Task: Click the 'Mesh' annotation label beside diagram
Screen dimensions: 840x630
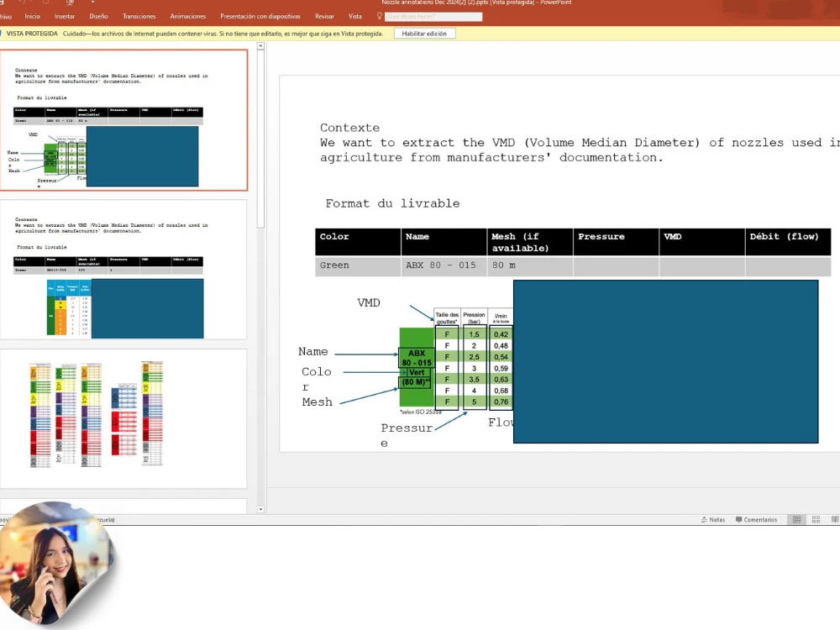Action: [318, 402]
